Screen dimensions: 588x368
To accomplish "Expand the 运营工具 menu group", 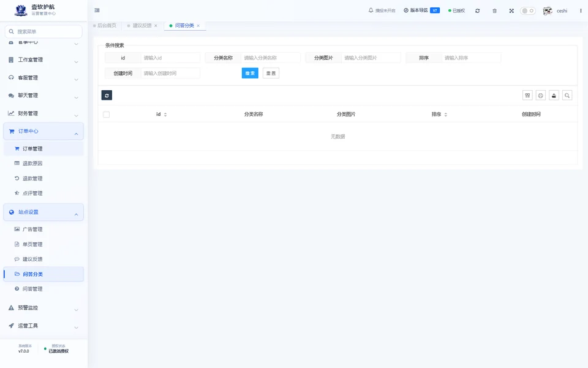I will [43, 326].
